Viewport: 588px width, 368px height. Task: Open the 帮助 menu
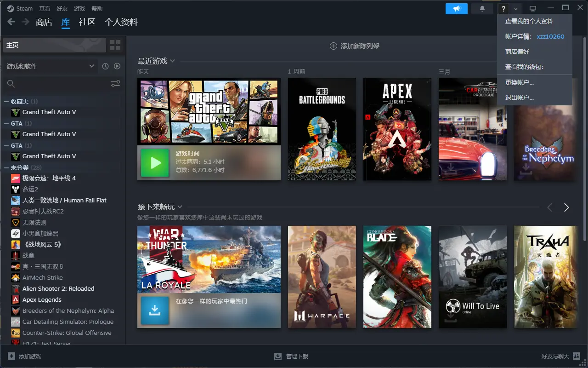click(97, 8)
